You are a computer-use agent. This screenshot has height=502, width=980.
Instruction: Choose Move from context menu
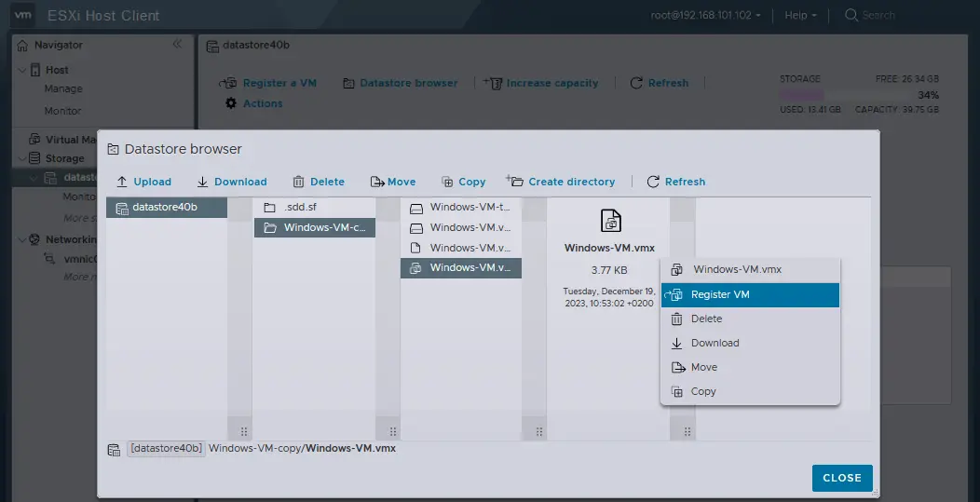(x=750, y=368)
